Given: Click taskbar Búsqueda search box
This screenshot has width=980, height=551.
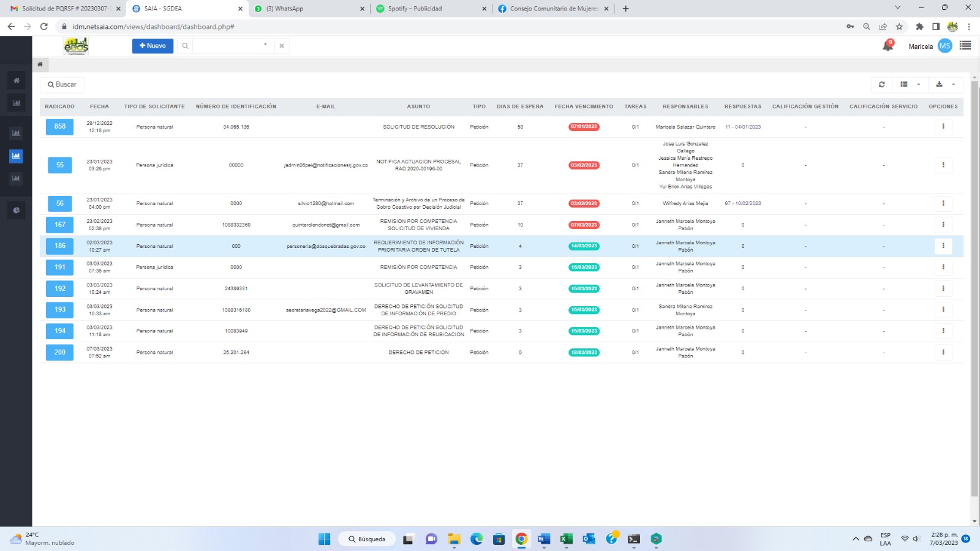Looking at the screenshot, I should 367,539.
